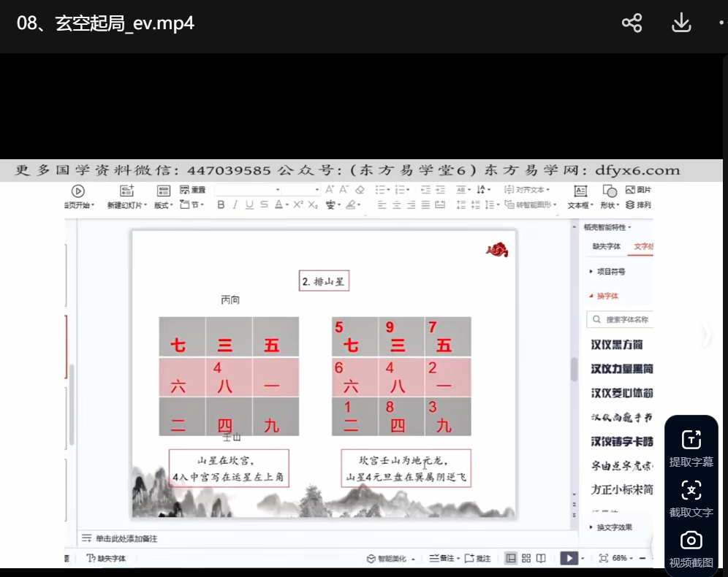The height and width of the screenshot is (577, 728).
Task: Click the 截取文字 text capture icon
Action: [691, 498]
